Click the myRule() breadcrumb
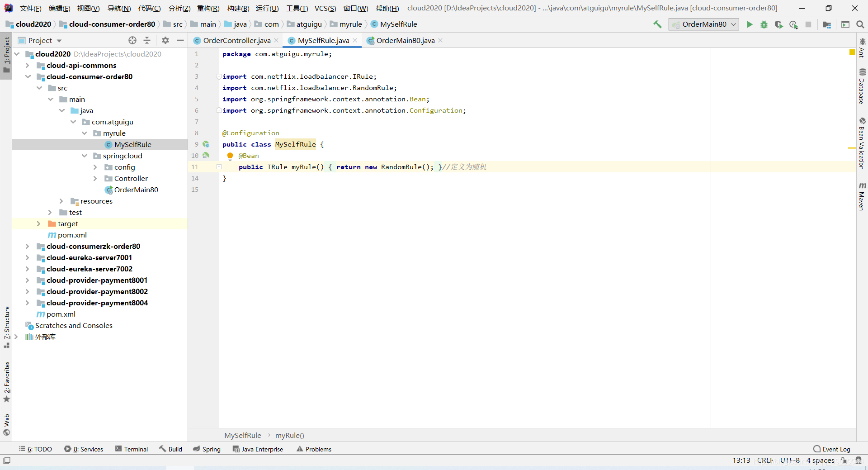 pos(289,435)
